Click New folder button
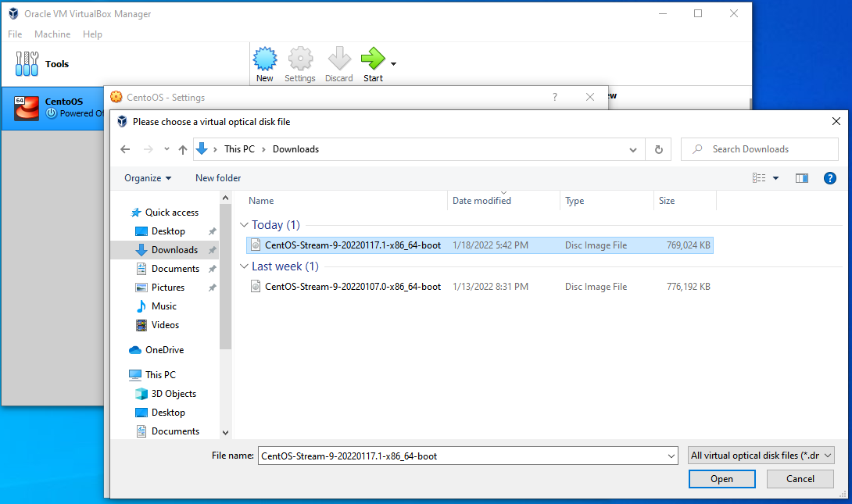852x504 pixels. pyautogui.click(x=218, y=178)
